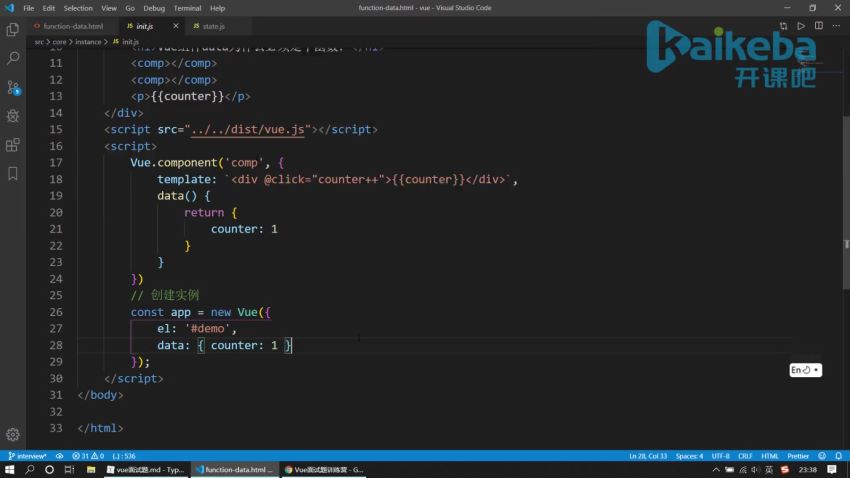Screen dimensions: 850x478
Task: Close the init.js editor tab
Action: 176,26
